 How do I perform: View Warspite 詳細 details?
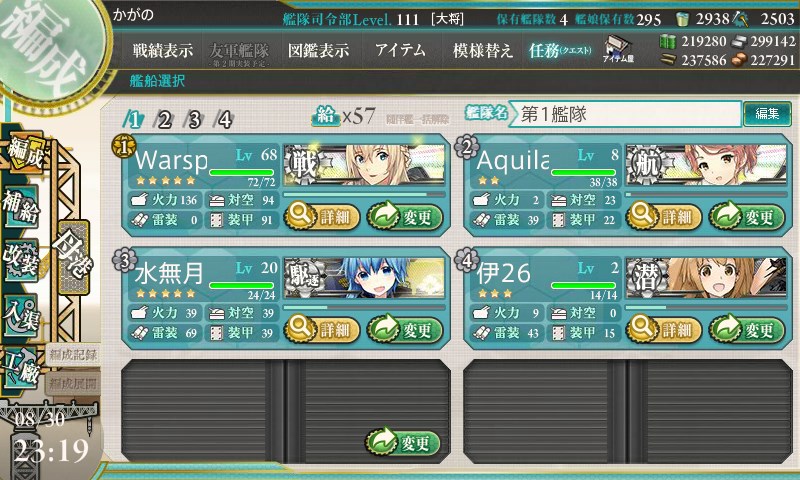[322, 217]
